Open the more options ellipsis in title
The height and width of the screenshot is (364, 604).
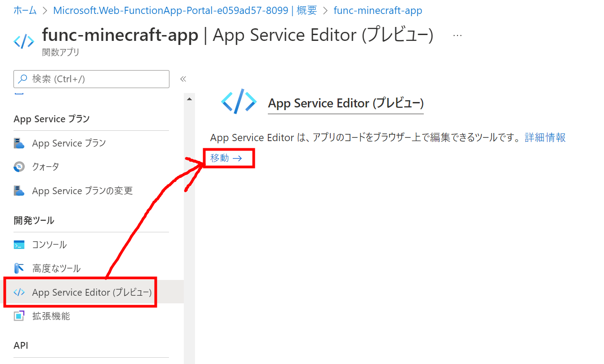[x=457, y=36]
